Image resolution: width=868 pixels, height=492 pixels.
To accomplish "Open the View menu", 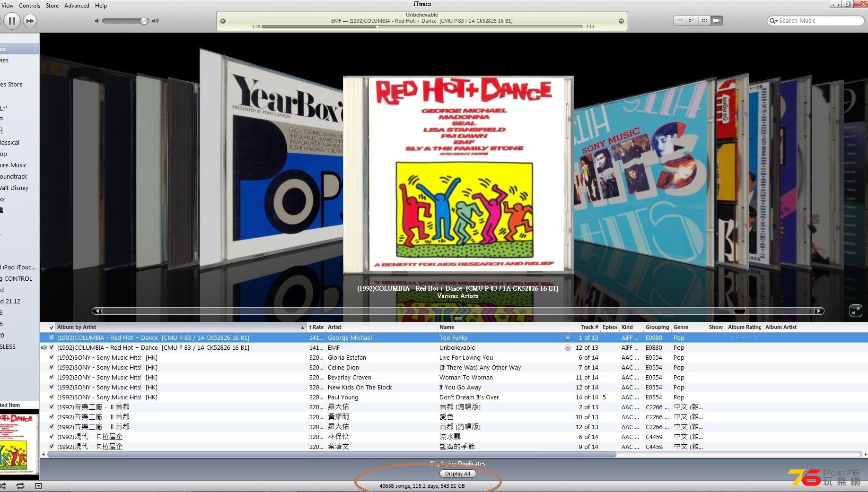I will (x=8, y=6).
